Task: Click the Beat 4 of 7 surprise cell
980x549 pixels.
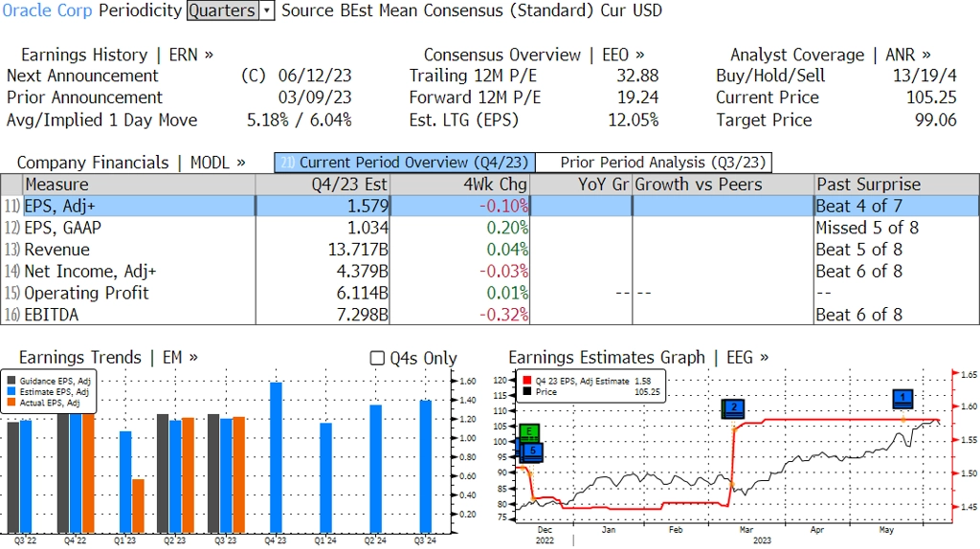Action: (858, 206)
